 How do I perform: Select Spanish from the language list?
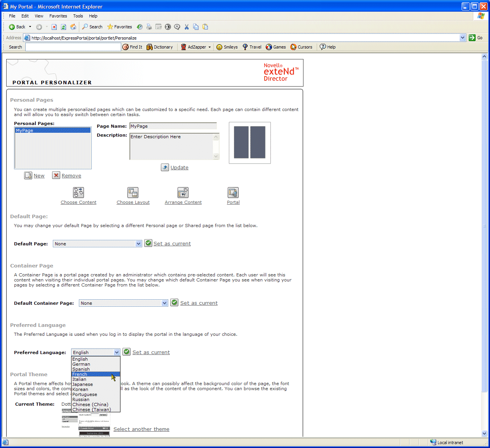coord(96,369)
